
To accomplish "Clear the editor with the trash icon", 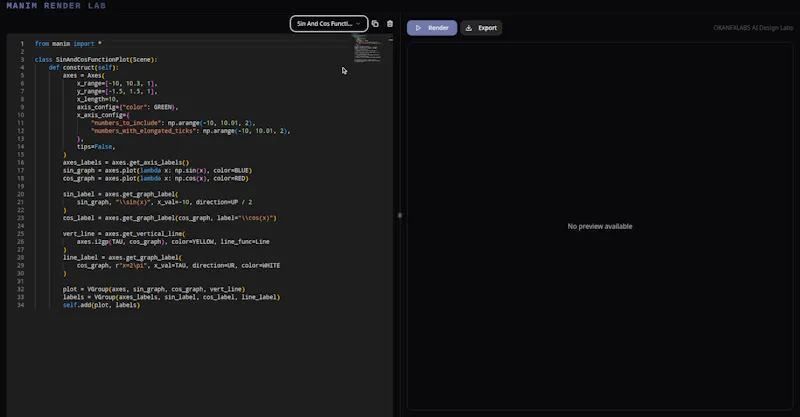I will coord(390,23).
